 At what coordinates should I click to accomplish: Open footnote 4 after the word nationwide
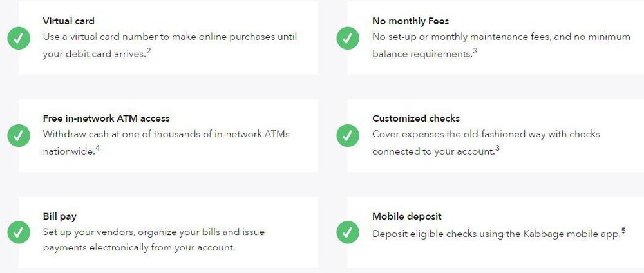[x=97, y=148]
